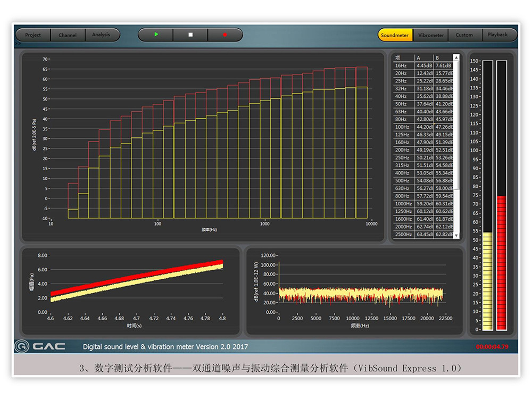Click the GAC logo icon
This screenshot has height=399, width=532.
coord(21,346)
